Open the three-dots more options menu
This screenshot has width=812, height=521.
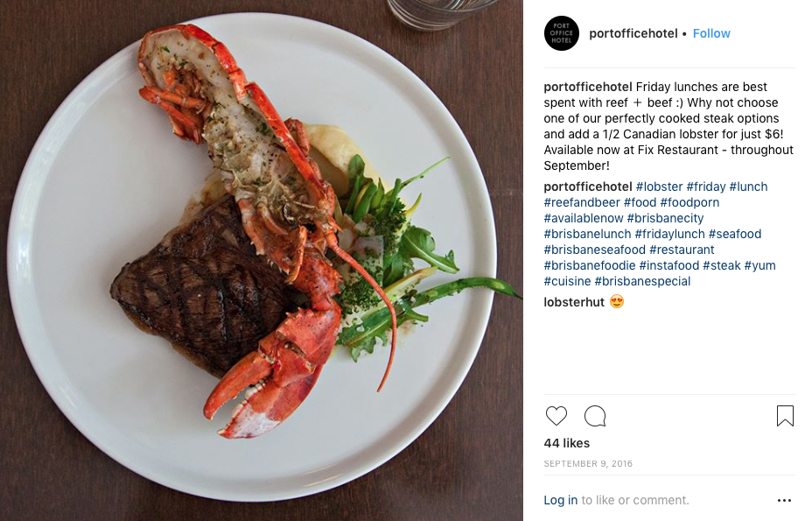coord(784,500)
